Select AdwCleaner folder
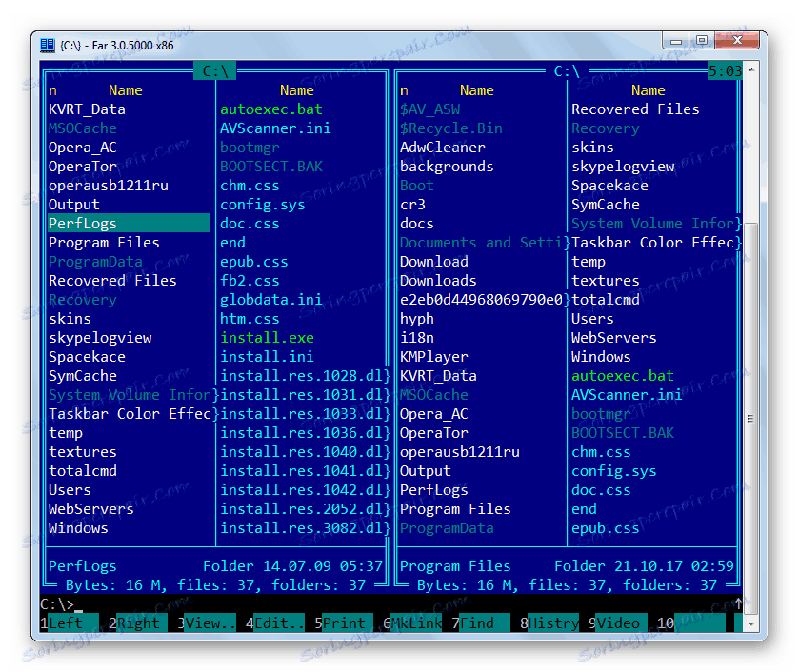 click(x=442, y=148)
